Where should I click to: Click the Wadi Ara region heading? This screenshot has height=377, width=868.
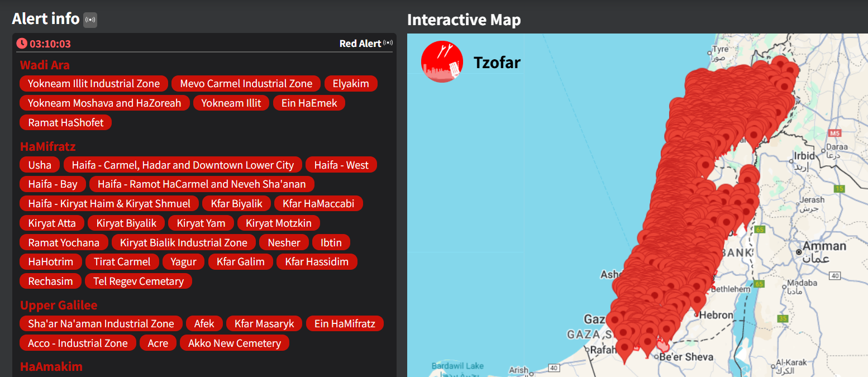point(45,65)
